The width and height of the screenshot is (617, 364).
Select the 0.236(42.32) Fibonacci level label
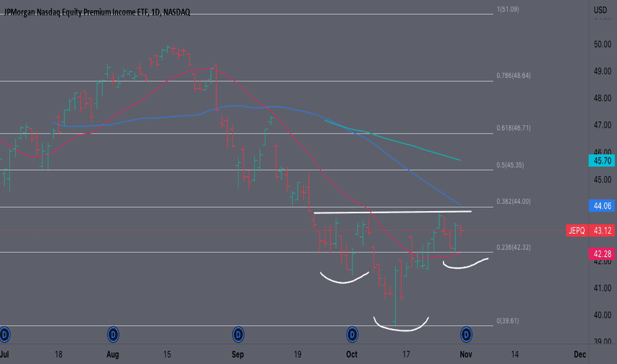coord(514,247)
